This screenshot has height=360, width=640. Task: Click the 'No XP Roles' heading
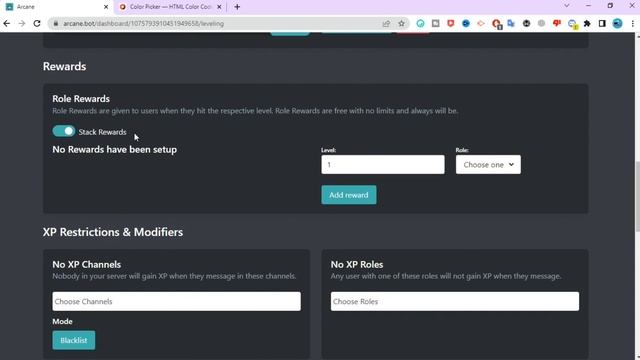[357, 264]
